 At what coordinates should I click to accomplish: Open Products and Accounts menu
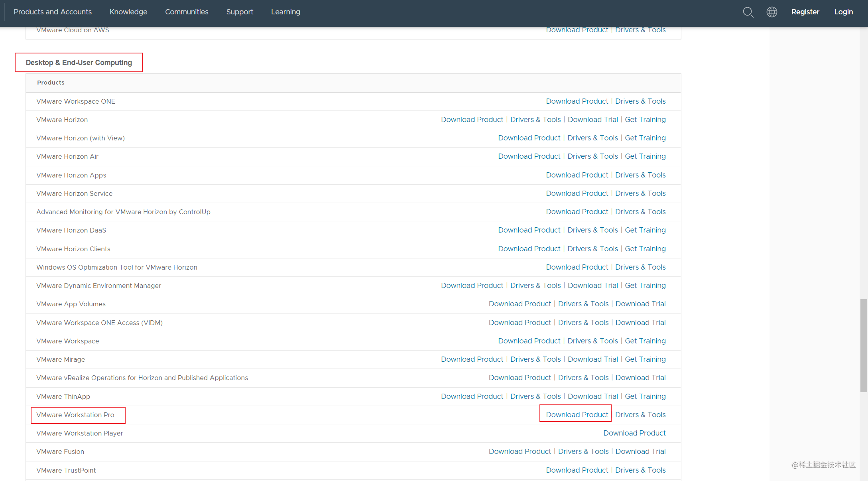(53, 12)
